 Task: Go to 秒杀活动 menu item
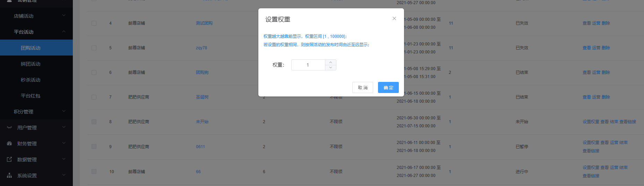(x=31, y=80)
